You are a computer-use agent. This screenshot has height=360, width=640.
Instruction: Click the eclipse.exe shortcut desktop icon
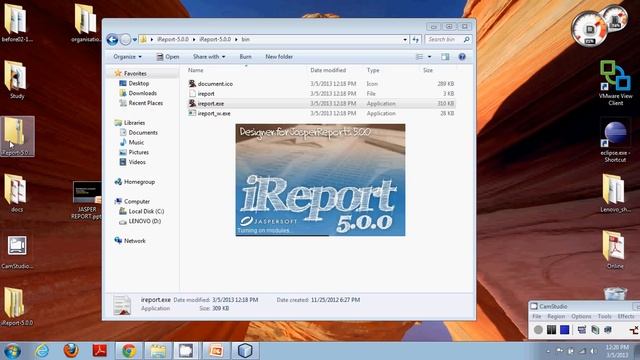tap(615, 141)
